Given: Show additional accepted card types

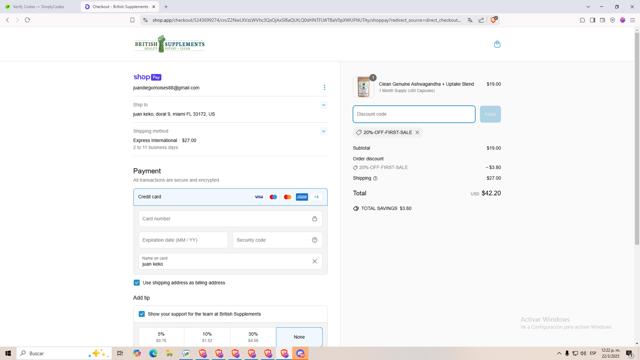Looking at the screenshot, I should pyautogui.click(x=316, y=197).
